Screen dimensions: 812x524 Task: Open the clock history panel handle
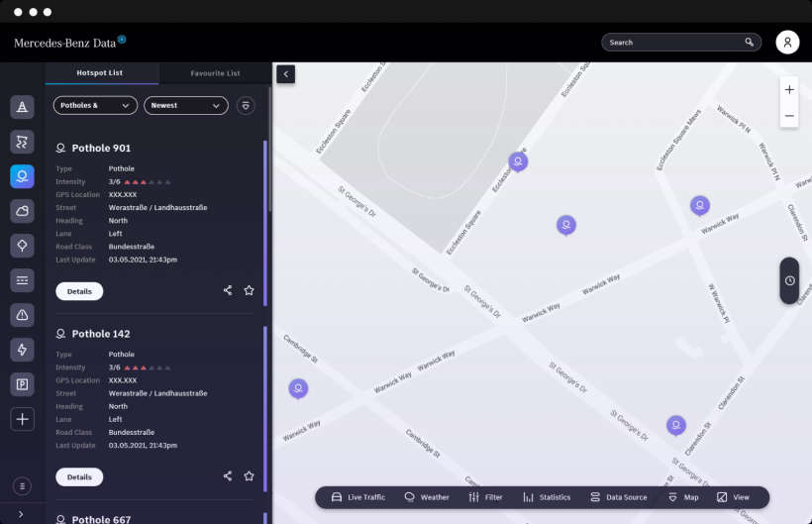790,280
